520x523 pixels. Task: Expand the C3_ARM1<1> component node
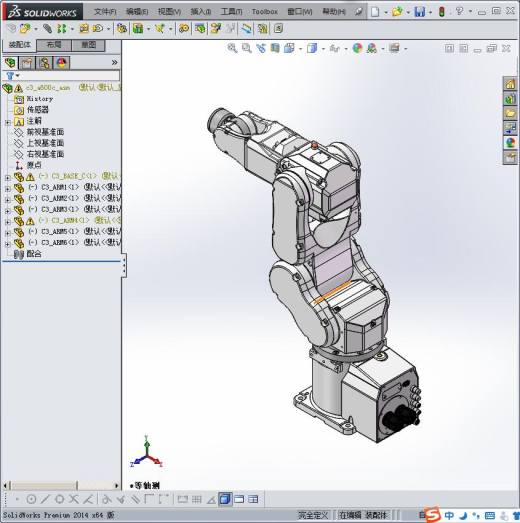8,188
